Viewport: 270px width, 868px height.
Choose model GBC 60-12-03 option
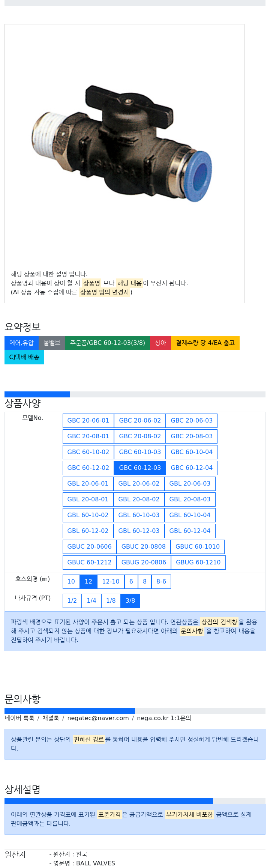point(140,468)
